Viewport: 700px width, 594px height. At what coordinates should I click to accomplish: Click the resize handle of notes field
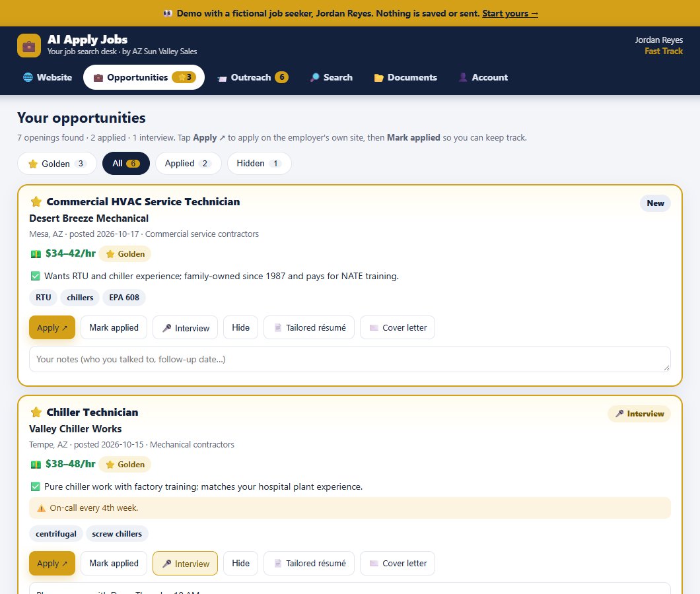pos(666,368)
